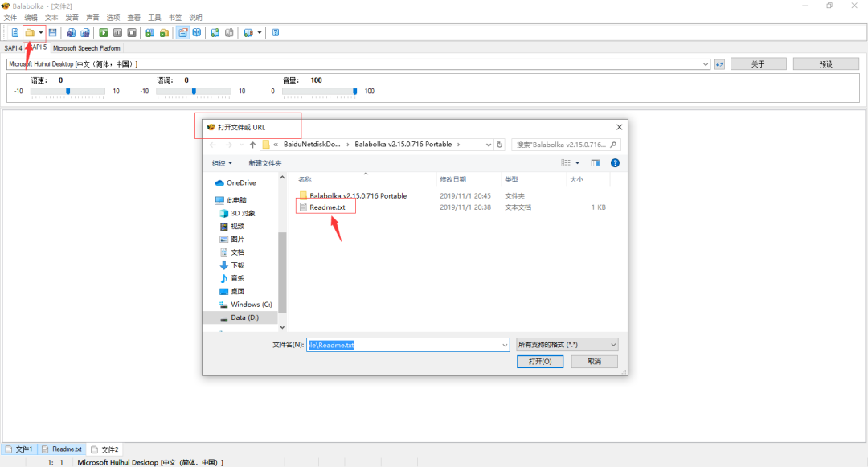
Task: Expand the Open file dropdown arrow in toolbar
Action: click(40, 33)
